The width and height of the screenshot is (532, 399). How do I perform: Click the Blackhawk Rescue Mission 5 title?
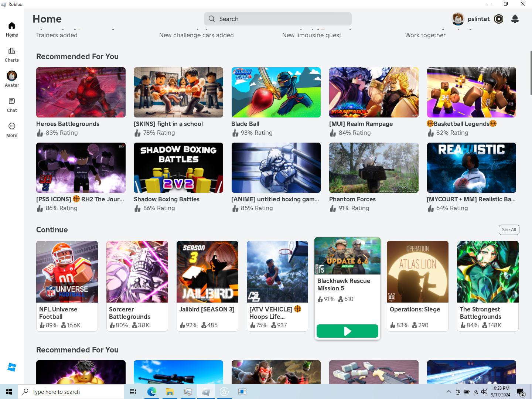click(x=344, y=284)
